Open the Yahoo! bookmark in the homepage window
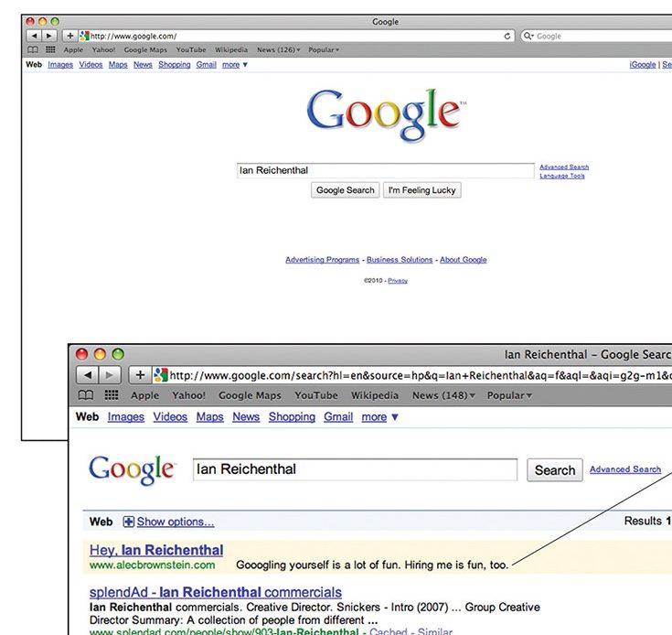Image resolution: width=672 pixels, height=635 pixels. 103,49
